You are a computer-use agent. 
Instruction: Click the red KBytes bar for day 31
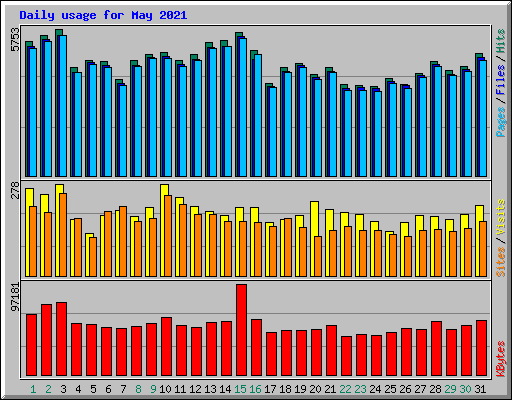point(482,348)
